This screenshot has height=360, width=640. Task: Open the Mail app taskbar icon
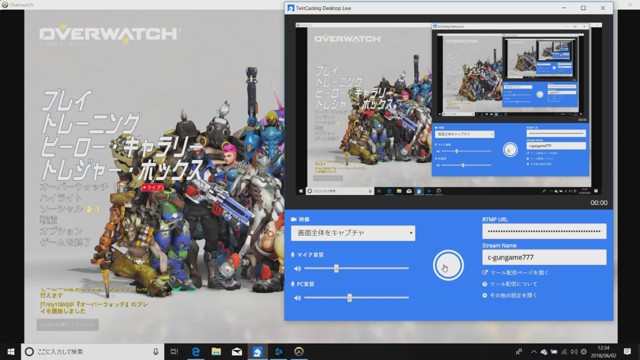tap(237, 351)
